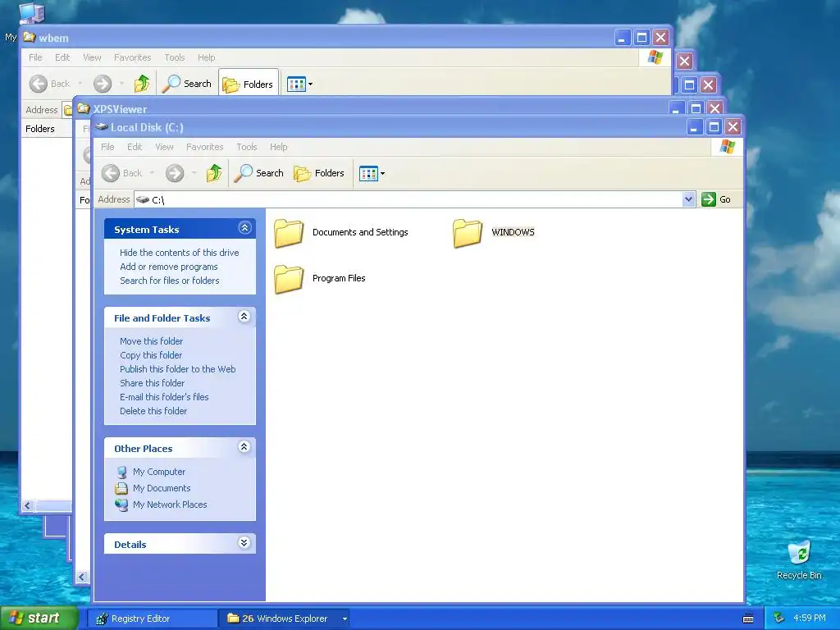The width and height of the screenshot is (840, 630).
Task: Click Delete this folder link
Action: (x=153, y=411)
